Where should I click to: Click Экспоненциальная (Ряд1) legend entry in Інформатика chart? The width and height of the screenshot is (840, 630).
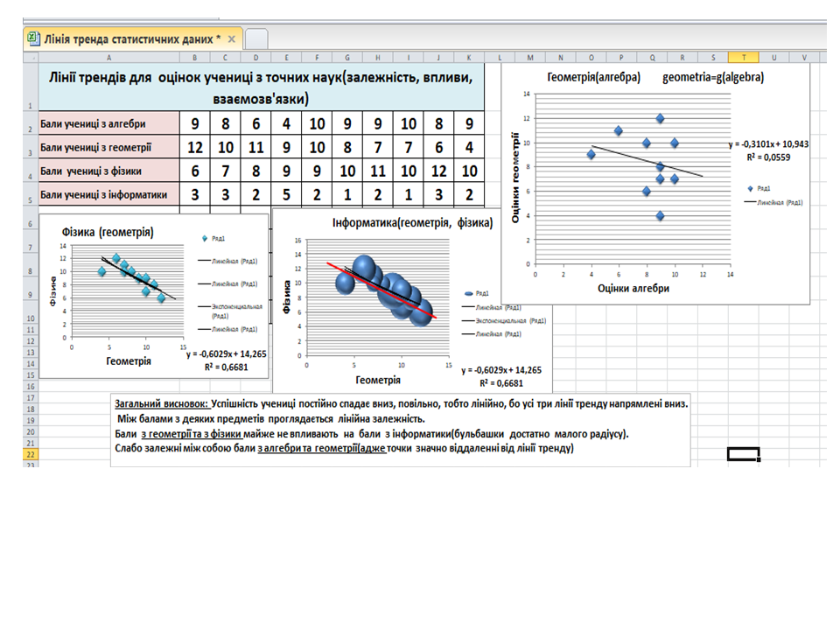(504, 320)
